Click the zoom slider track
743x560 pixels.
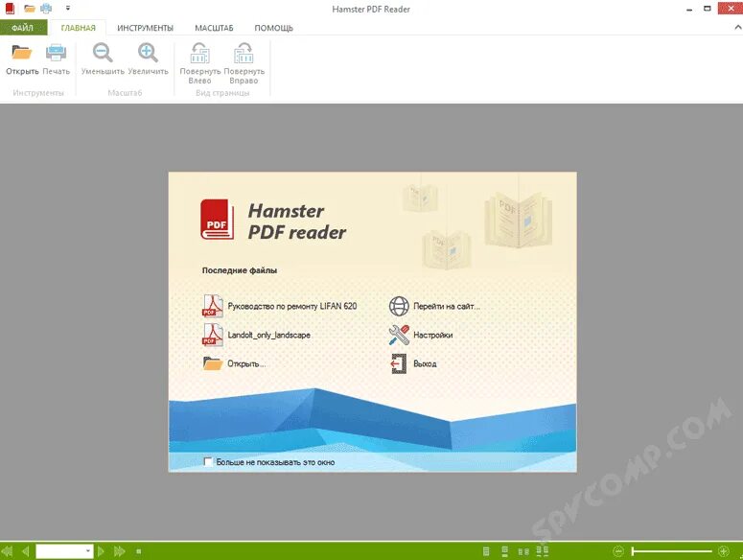pyautogui.click(x=672, y=551)
